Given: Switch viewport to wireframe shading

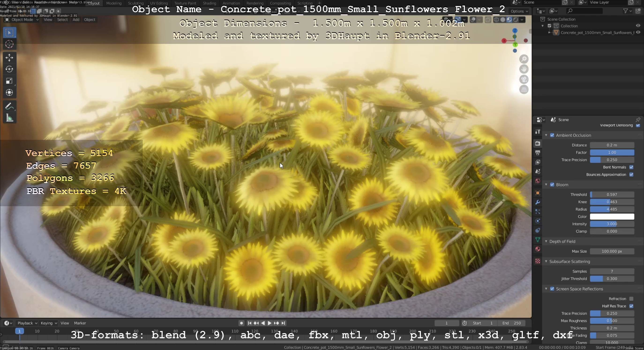Looking at the screenshot, I should tap(497, 20).
